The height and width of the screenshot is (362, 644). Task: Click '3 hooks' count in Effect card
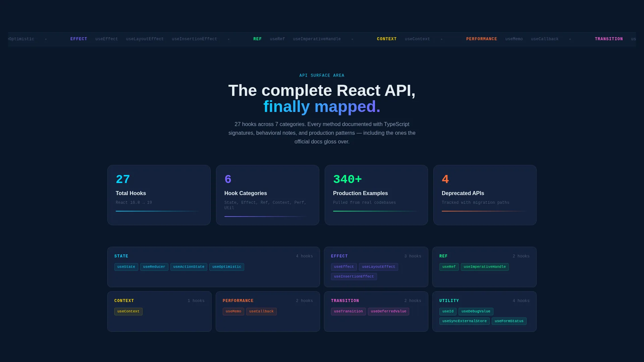413,256
